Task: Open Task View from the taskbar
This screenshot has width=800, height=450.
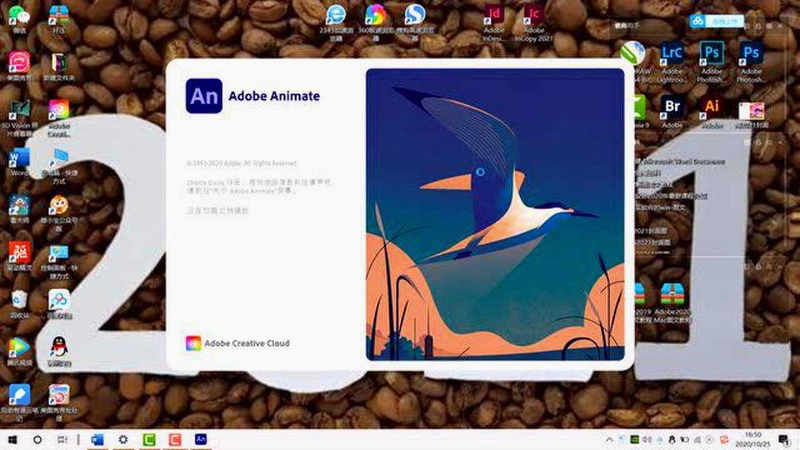Action: coord(62,439)
